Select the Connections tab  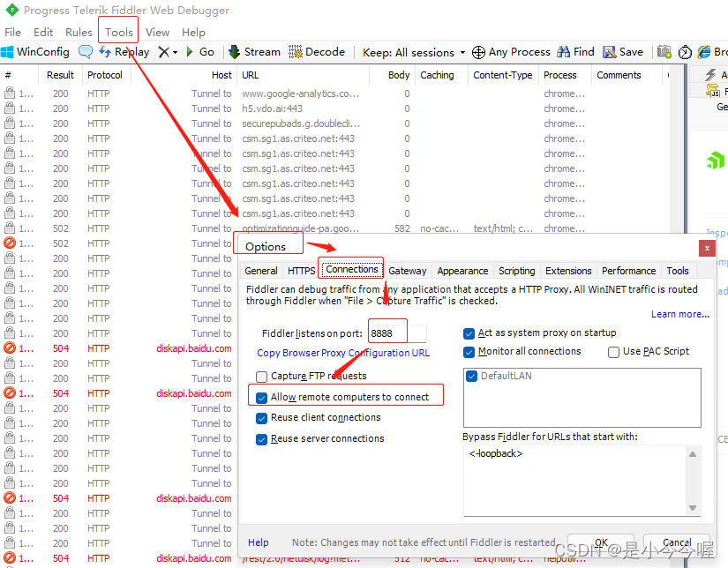coord(351,269)
